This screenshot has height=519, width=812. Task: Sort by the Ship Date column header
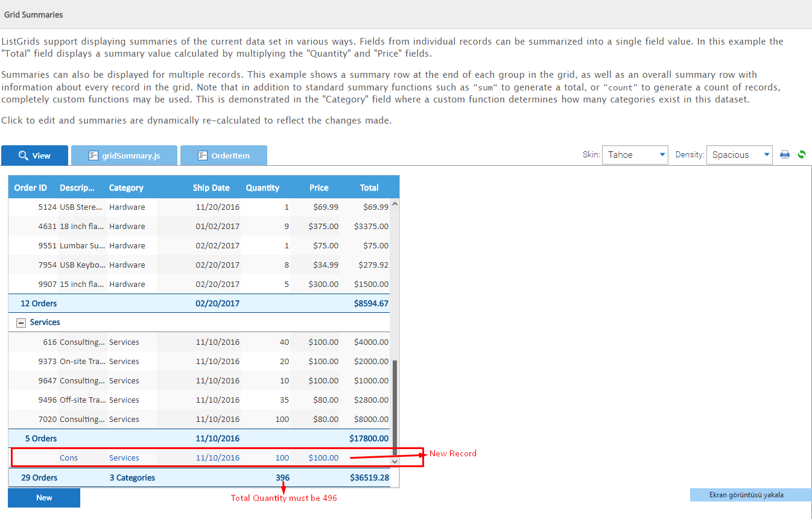point(211,187)
